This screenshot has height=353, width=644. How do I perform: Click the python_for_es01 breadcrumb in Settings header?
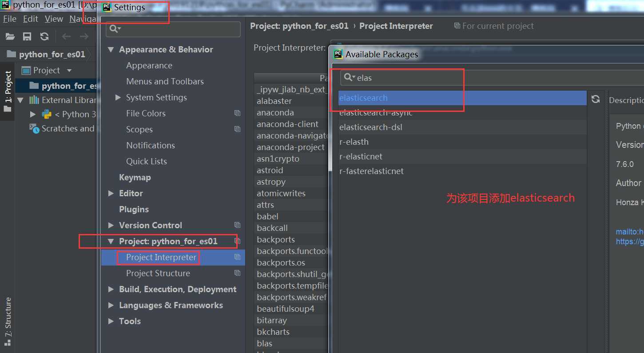[299, 26]
